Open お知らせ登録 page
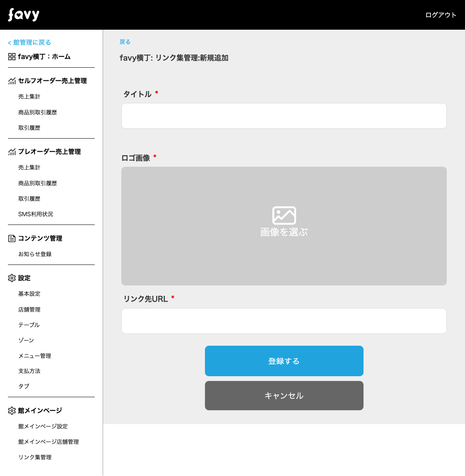Viewport: 465px width, 476px height. 35,254
